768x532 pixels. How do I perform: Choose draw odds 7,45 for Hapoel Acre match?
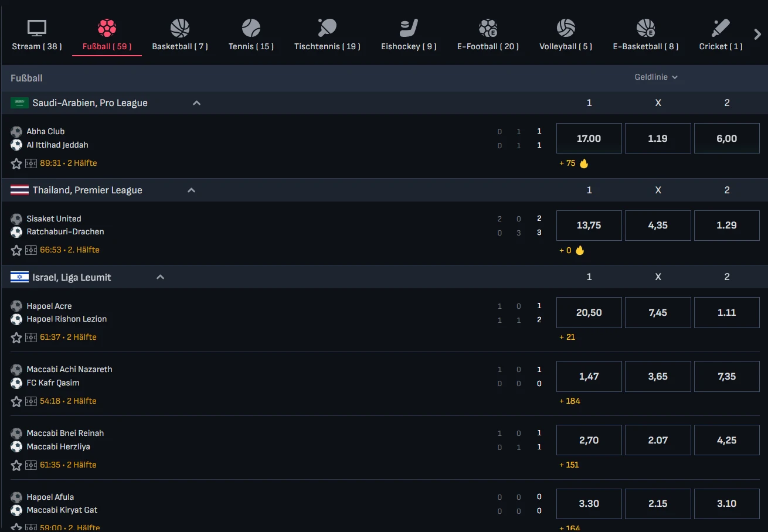point(658,312)
